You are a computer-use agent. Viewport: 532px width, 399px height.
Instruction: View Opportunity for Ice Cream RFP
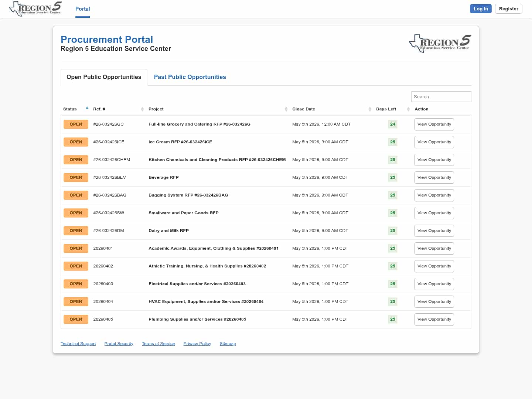[x=434, y=142]
